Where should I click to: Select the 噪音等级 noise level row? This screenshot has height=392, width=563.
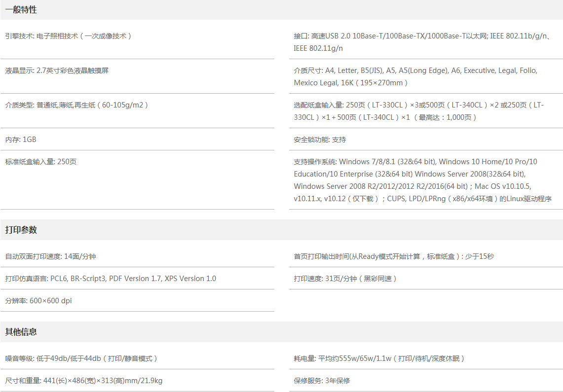(81, 358)
